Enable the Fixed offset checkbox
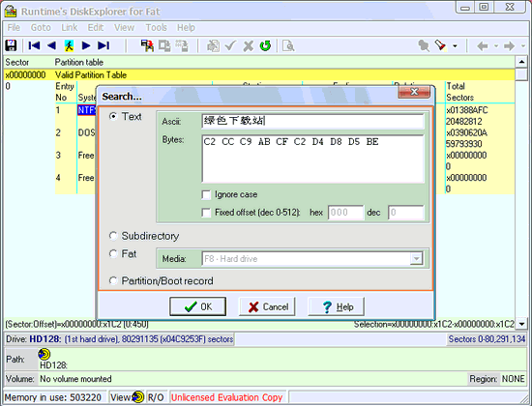The height and width of the screenshot is (406, 532). 206,213
